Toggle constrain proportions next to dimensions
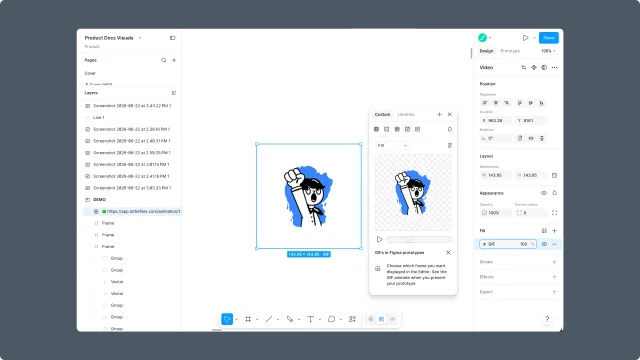Screen dimensions: 640x360 pos(554,175)
